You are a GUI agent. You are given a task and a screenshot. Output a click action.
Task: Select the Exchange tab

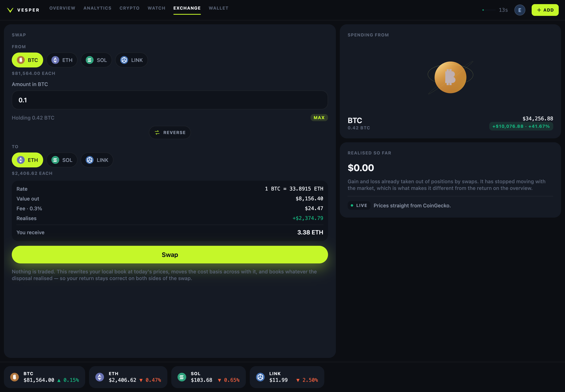click(187, 8)
